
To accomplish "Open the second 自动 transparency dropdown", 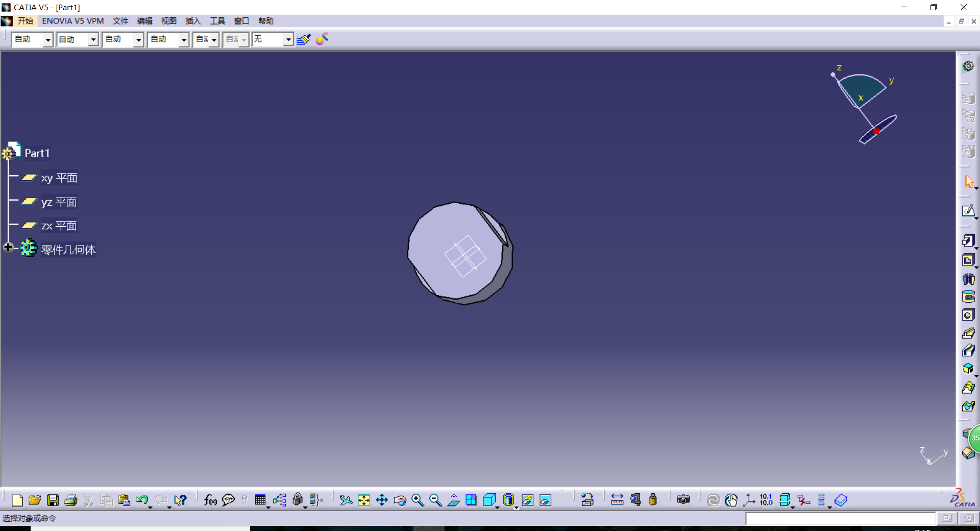I will [93, 39].
